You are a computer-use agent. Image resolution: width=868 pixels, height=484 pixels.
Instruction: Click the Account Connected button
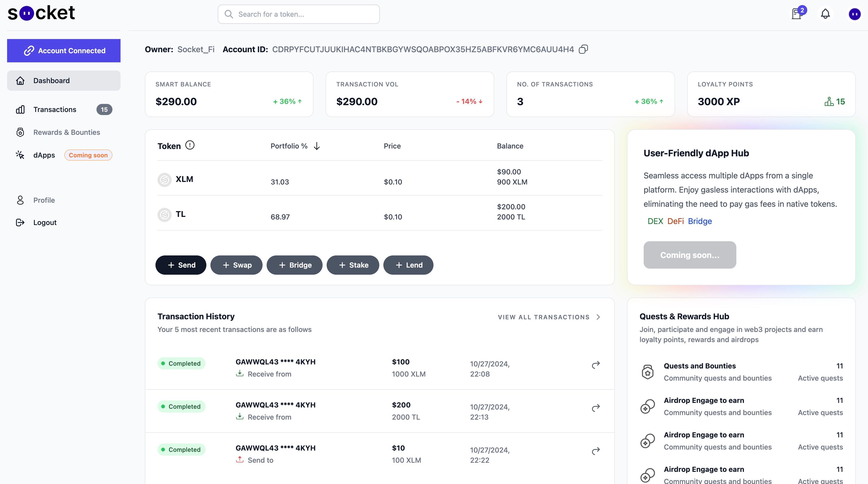[64, 51]
